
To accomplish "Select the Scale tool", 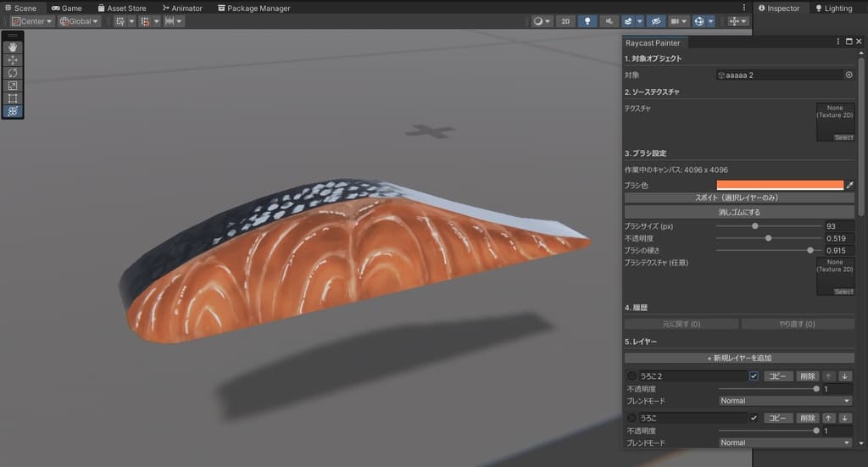I will pos(13,86).
